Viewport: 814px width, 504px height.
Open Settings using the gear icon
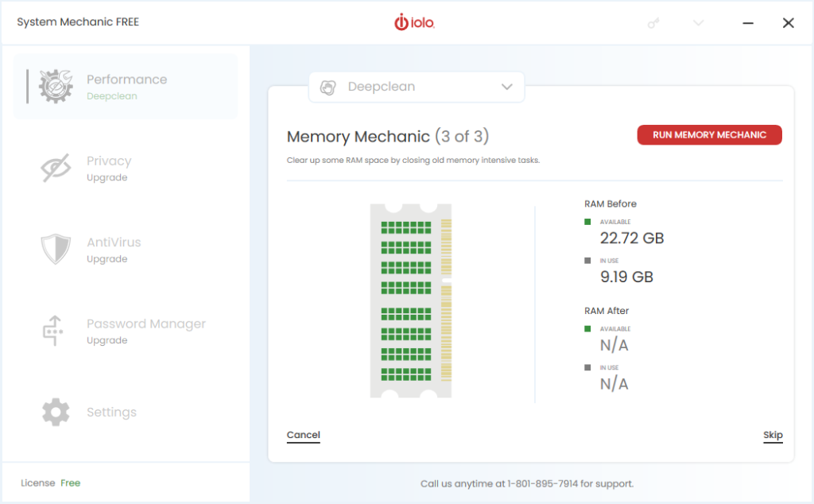click(x=56, y=412)
